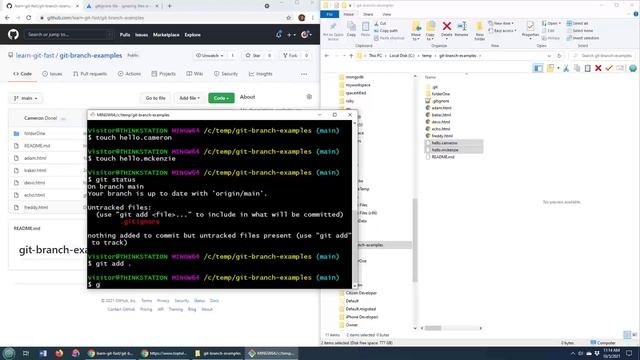Viewport: 640px width, 360px height.
Task: Open Explore in GitHub header
Action: [x=192, y=35]
